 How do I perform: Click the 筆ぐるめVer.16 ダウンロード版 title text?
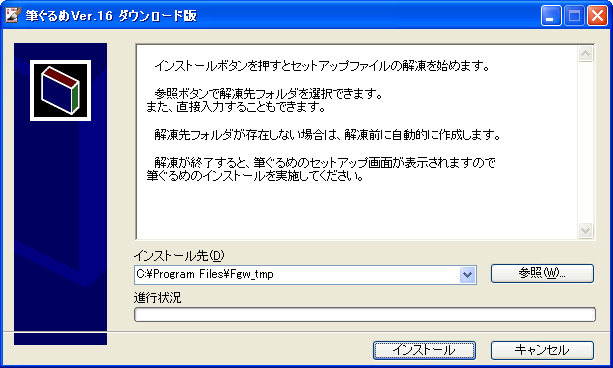tap(111, 16)
